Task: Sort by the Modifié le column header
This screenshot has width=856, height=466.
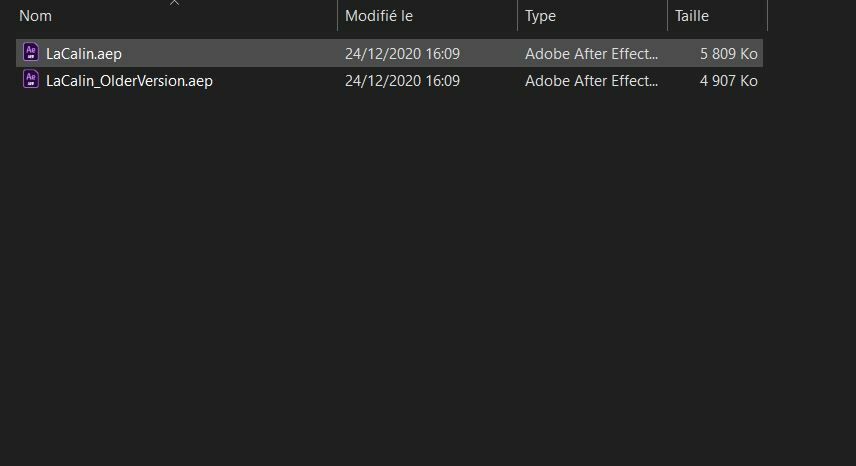Action: tap(379, 16)
